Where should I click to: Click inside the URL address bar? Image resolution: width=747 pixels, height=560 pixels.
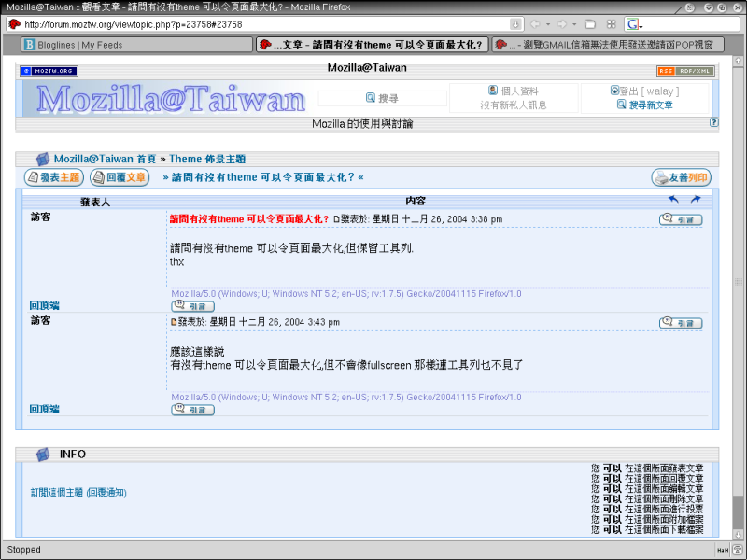pos(261,24)
